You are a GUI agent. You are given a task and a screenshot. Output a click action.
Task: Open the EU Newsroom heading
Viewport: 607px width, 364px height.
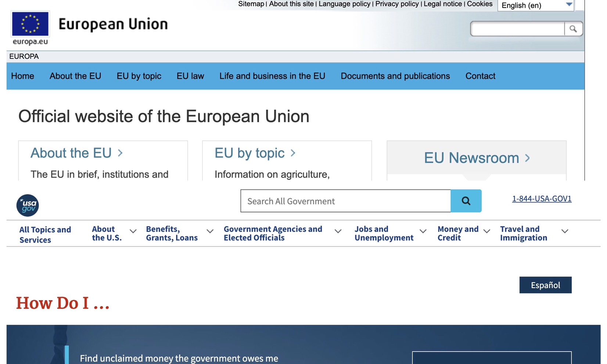pos(471,158)
